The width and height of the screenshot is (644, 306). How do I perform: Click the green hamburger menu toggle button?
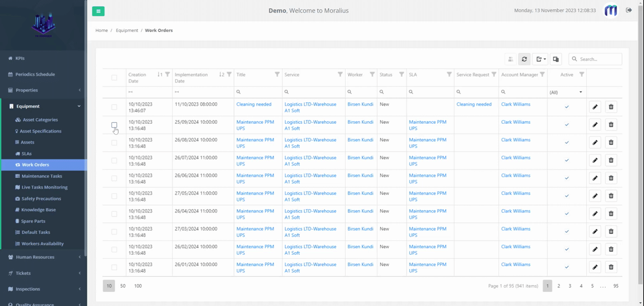(98, 11)
